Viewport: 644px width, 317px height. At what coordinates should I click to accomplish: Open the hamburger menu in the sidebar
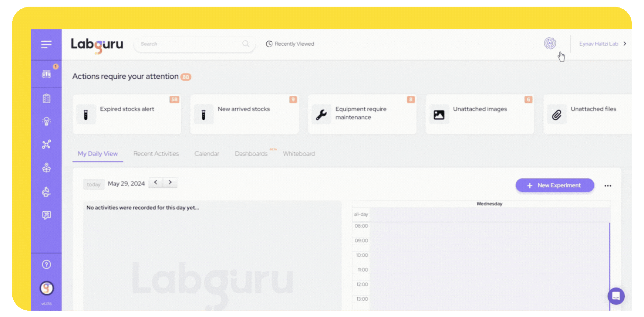click(x=46, y=44)
